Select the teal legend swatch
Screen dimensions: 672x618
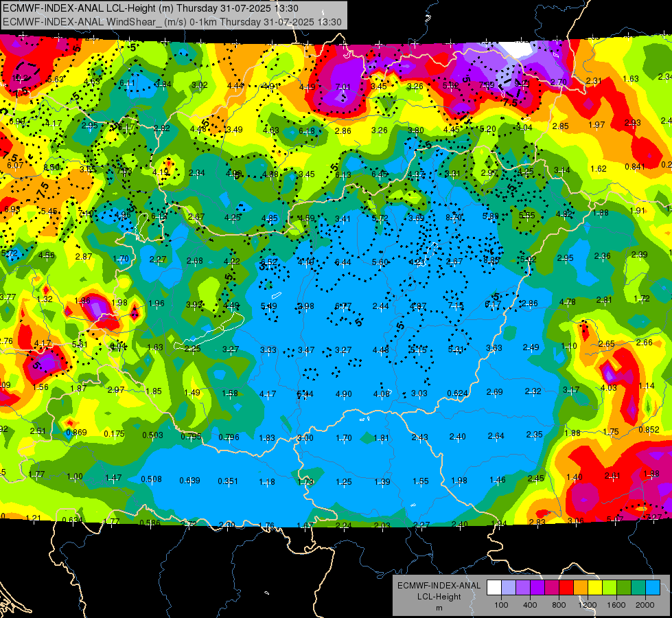(x=638, y=588)
